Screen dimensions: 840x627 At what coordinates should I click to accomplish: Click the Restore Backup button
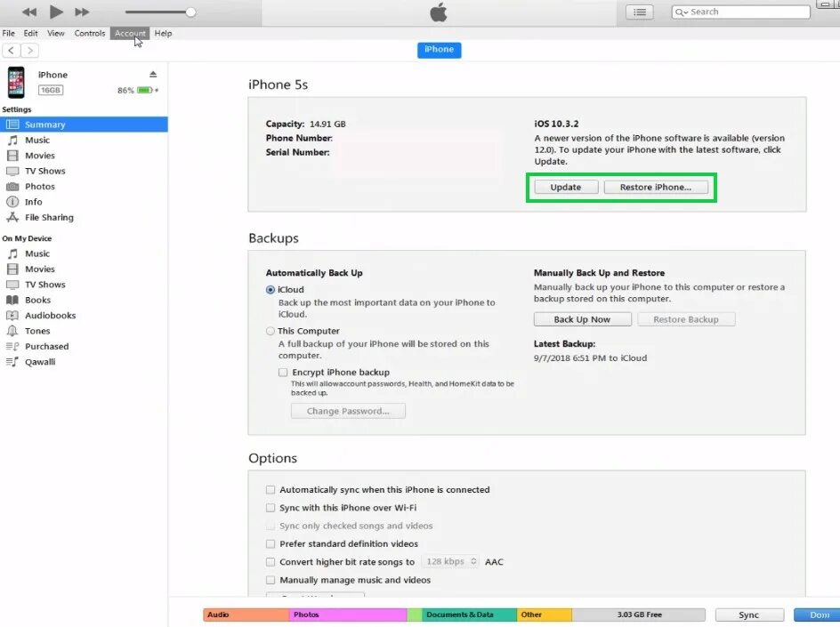[x=686, y=319]
